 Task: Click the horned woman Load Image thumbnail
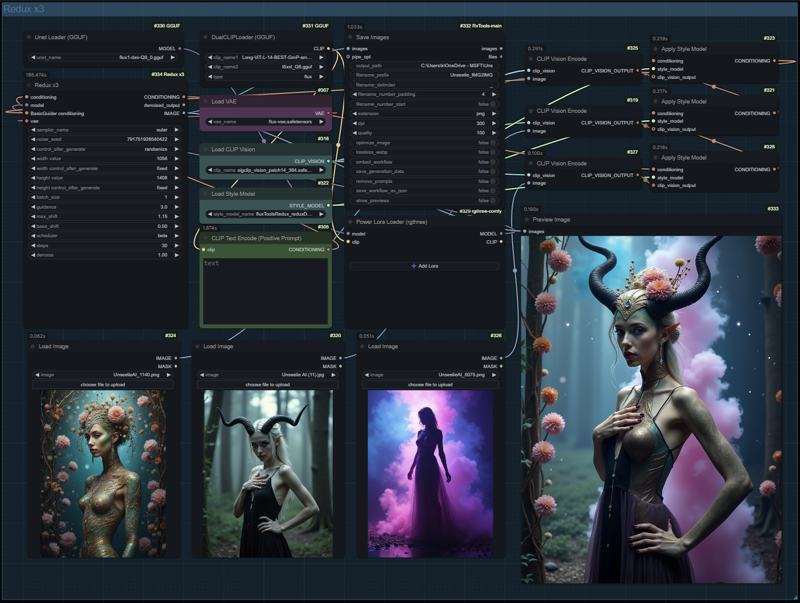pyautogui.click(x=268, y=473)
